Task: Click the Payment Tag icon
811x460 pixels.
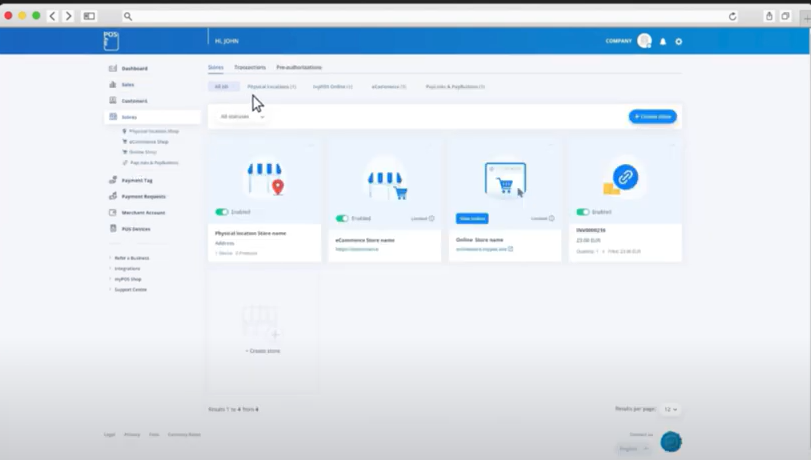Action: click(113, 180)
